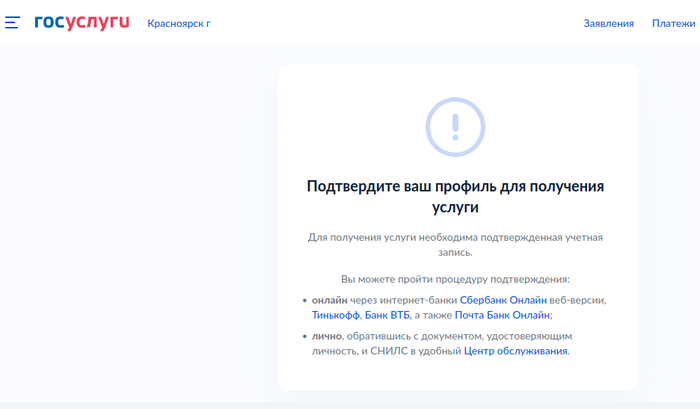Open the Платежи section

pos(674,24)
